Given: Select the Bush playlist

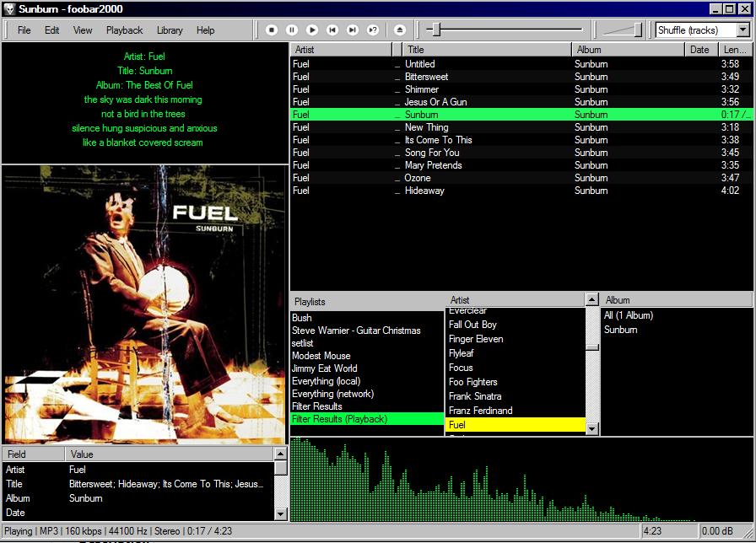Looking at the screenshot, I should pos(367,318).
